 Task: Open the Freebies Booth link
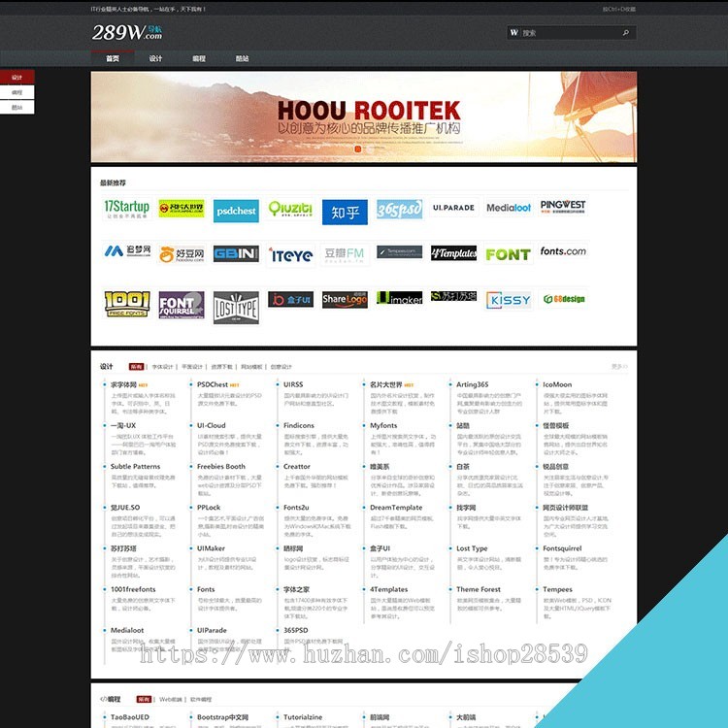(221, 466)
